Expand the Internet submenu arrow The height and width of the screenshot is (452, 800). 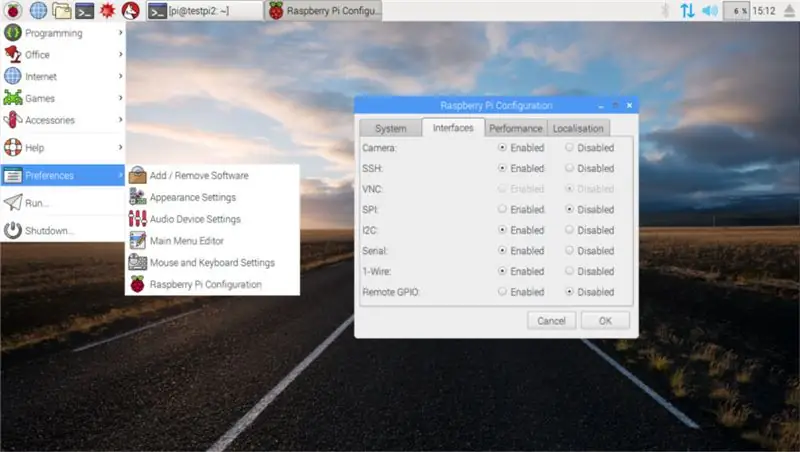point(120,76)
